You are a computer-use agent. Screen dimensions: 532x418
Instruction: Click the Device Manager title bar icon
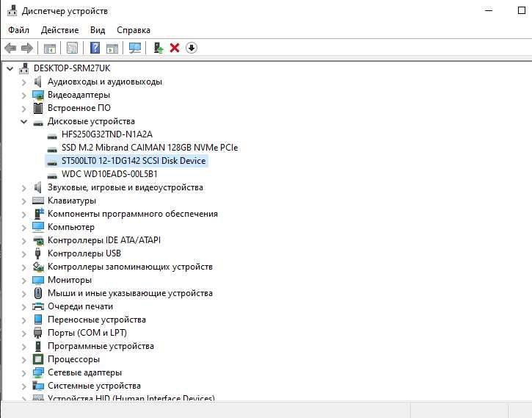(x=12, y=10)
